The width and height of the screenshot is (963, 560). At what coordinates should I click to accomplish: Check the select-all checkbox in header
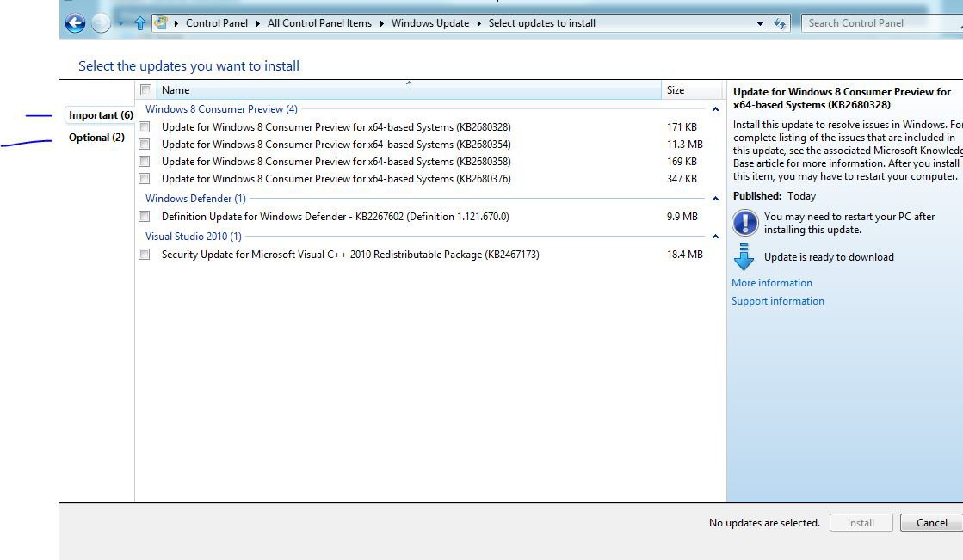click(x=145, y=90)
